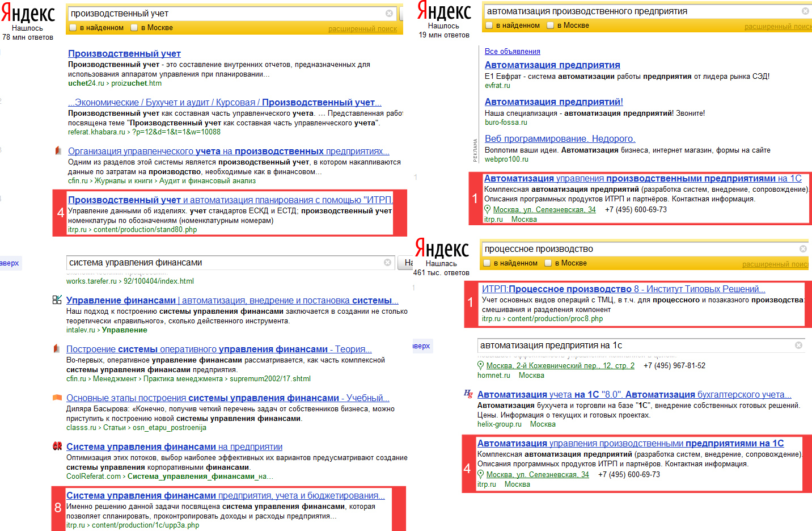Click the favicon beside 'Основные этапы построения' result
The width and height of the screenshot is (812, 531).
tap(57, 398)
